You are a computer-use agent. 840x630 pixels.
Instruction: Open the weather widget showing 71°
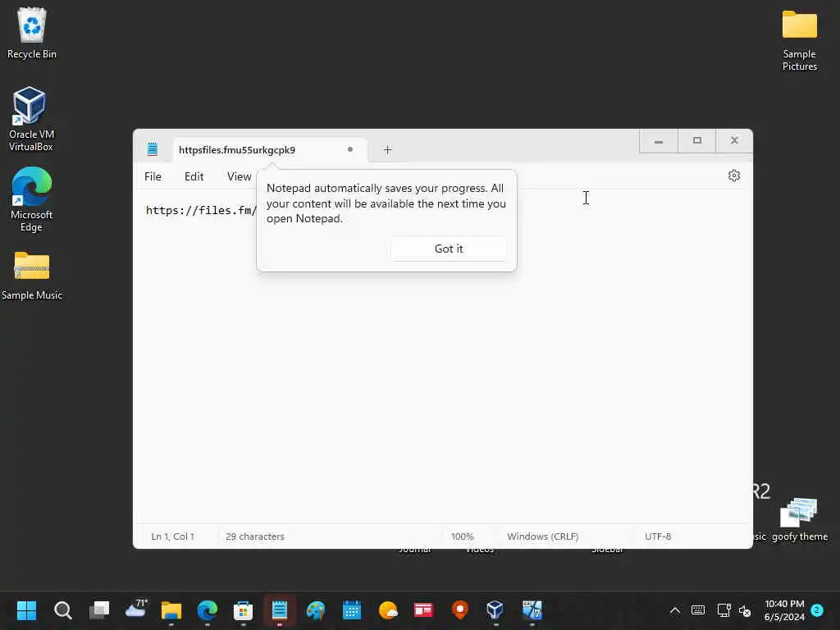click(x=135, y=609)
